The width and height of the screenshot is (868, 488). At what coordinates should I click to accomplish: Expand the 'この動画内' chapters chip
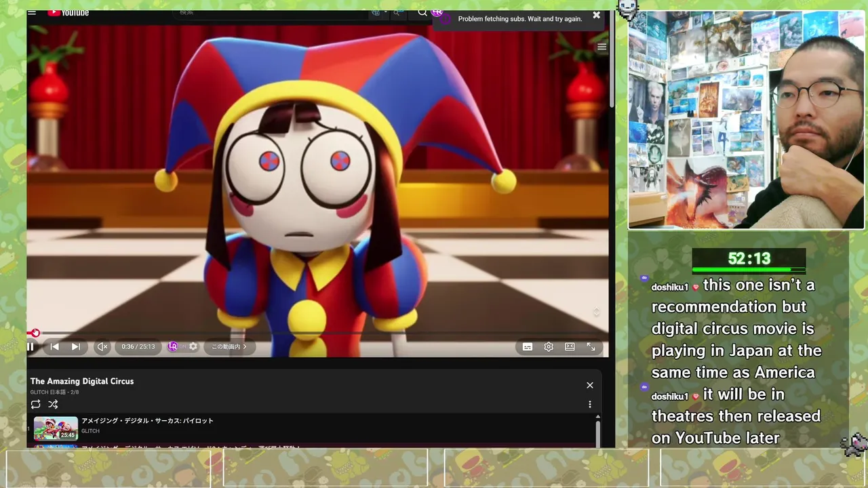coord(229,347)
